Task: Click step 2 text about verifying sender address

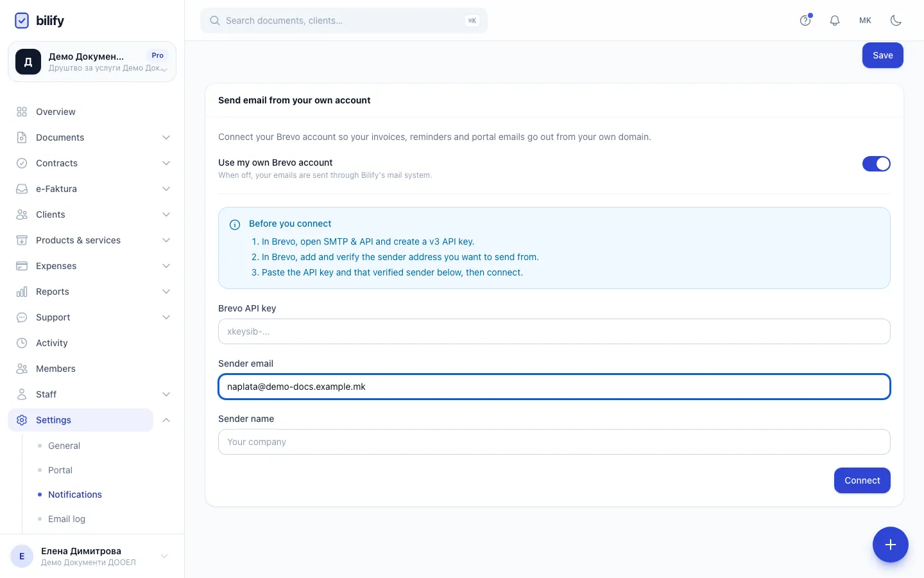Action: click(400, 257)
